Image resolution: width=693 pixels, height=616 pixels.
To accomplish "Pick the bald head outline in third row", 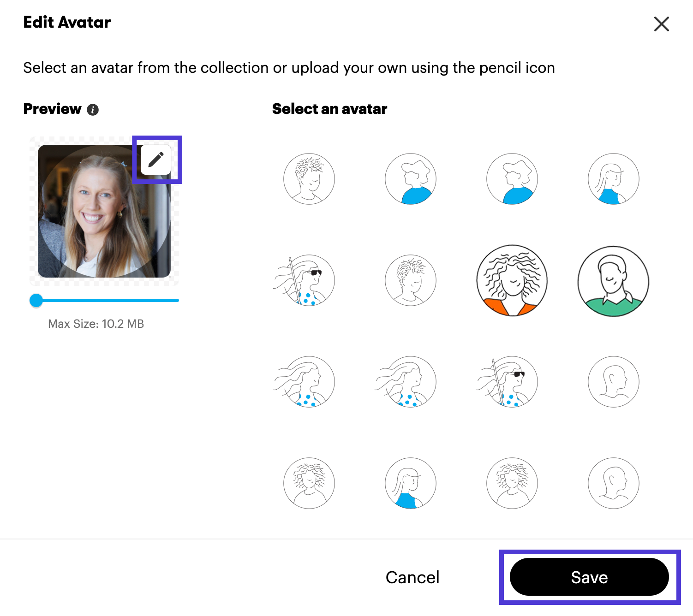I will click(614, 382).
